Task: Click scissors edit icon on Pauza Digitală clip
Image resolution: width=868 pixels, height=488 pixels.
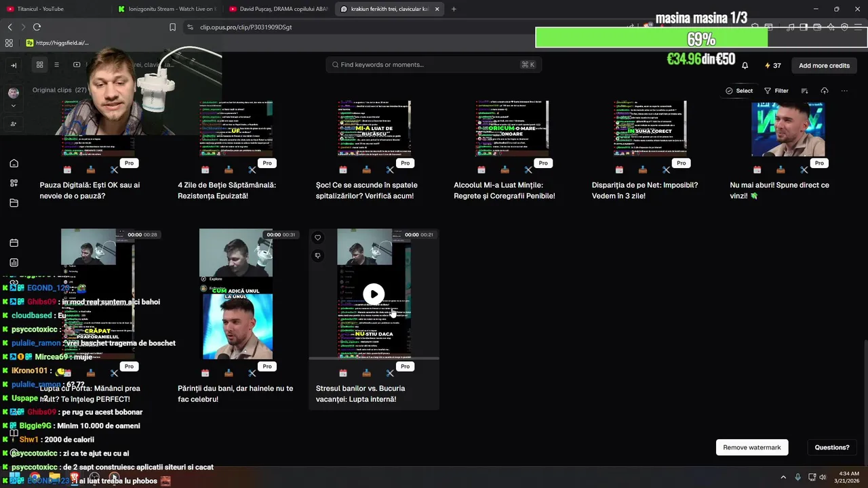Action: tap(114, 169)
